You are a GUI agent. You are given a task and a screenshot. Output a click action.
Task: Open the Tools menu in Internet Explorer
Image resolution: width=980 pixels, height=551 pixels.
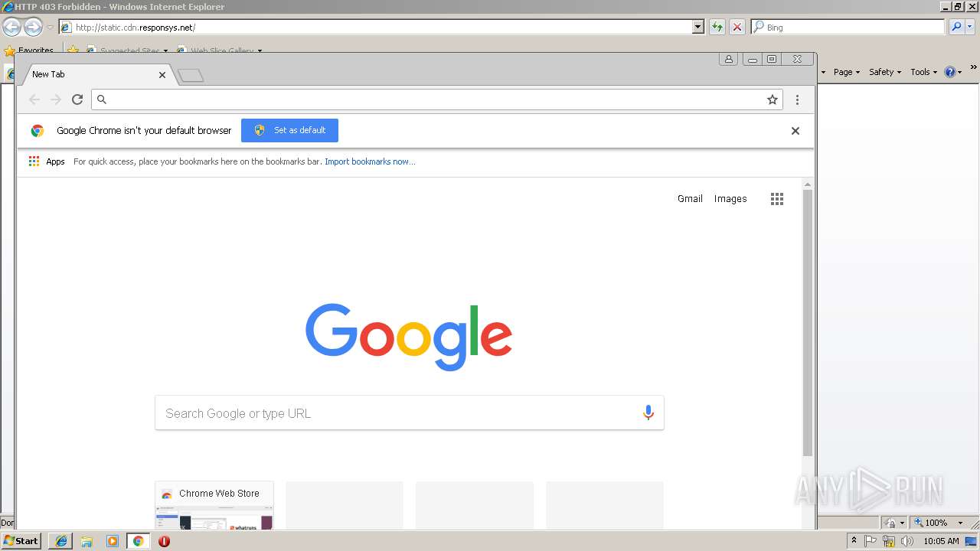click(924, 72)
